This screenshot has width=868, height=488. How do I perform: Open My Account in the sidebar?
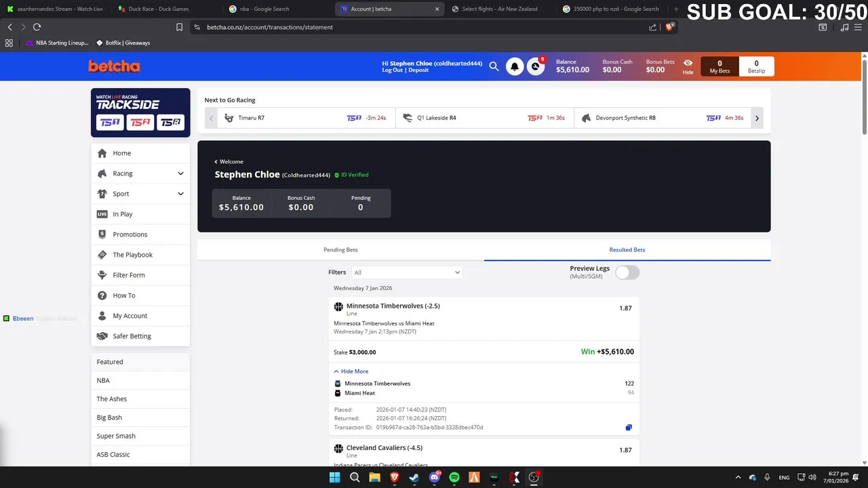tap(140, 316)
